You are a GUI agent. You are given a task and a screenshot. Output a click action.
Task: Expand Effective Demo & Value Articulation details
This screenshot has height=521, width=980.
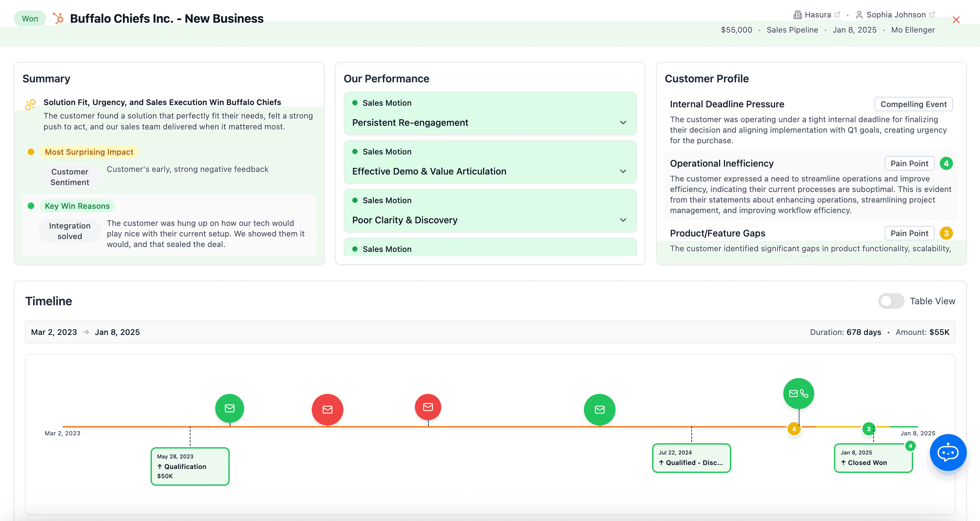(623, 171)
